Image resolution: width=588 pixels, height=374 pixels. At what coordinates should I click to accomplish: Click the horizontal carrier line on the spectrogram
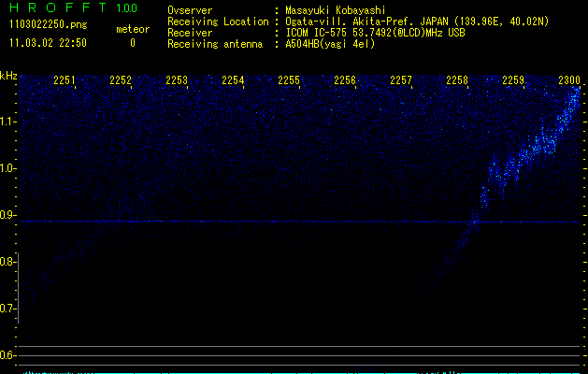tap(300, 222)
